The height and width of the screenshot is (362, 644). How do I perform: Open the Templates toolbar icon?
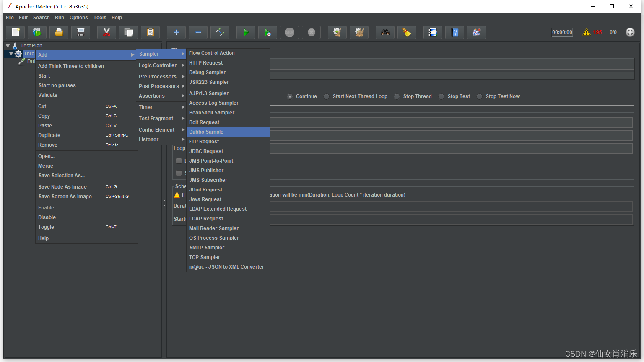[37, 32]
